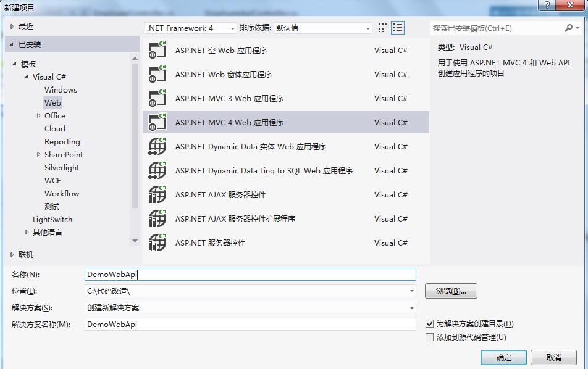Switch to small icons view
Image resolution: width=588 pixels, height=369 pixels.
tap(382, 28)
